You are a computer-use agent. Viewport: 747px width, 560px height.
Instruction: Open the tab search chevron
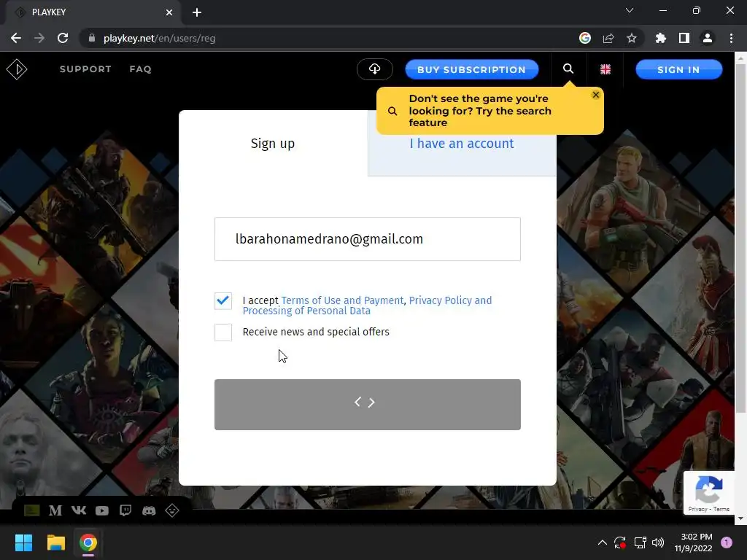point(630,10)
